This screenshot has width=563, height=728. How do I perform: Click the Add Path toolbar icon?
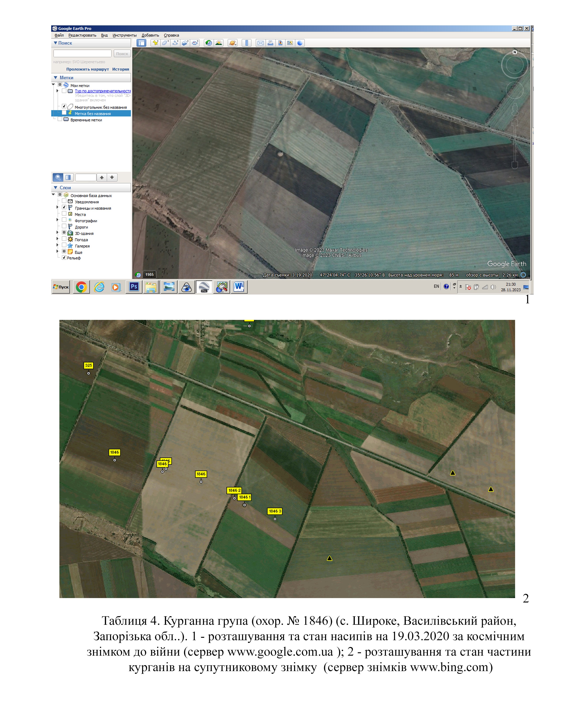click(175, 43)
